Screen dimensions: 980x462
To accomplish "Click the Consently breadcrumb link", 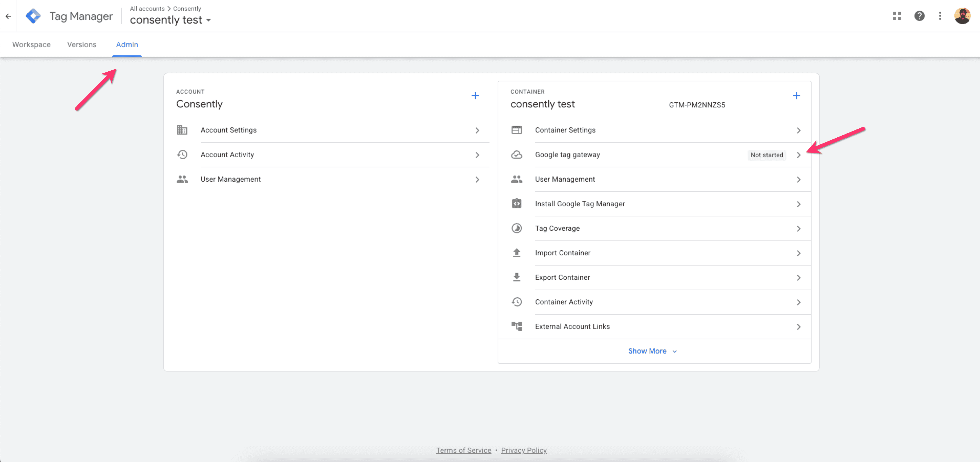I will (187, 8).
